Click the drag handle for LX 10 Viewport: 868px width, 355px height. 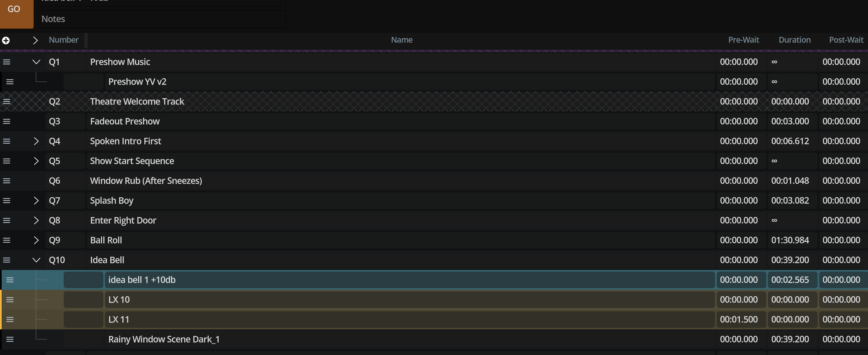click(10, 300)
